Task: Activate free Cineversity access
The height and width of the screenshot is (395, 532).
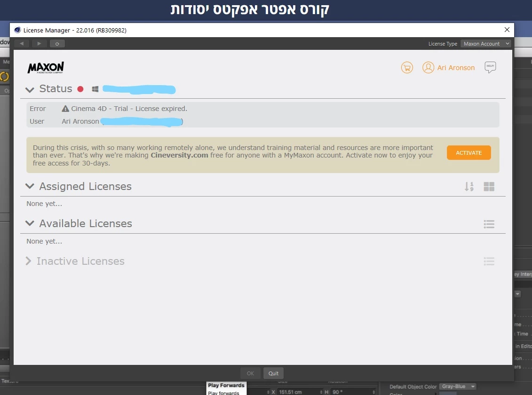Action: pyautogui.click(x=468, y=152)
